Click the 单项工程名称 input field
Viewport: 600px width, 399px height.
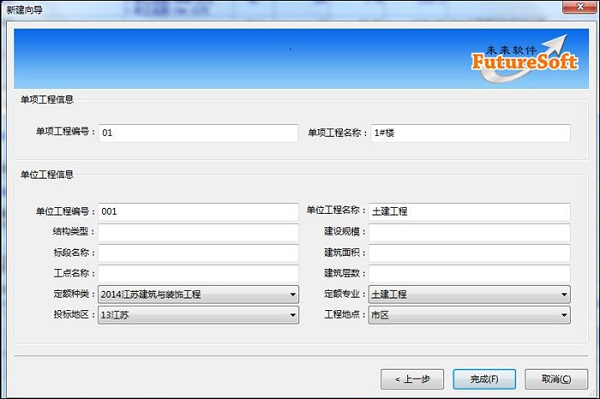[470, 133]
